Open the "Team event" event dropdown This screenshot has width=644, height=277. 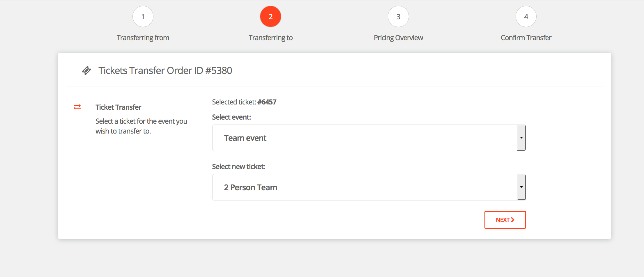364,138
